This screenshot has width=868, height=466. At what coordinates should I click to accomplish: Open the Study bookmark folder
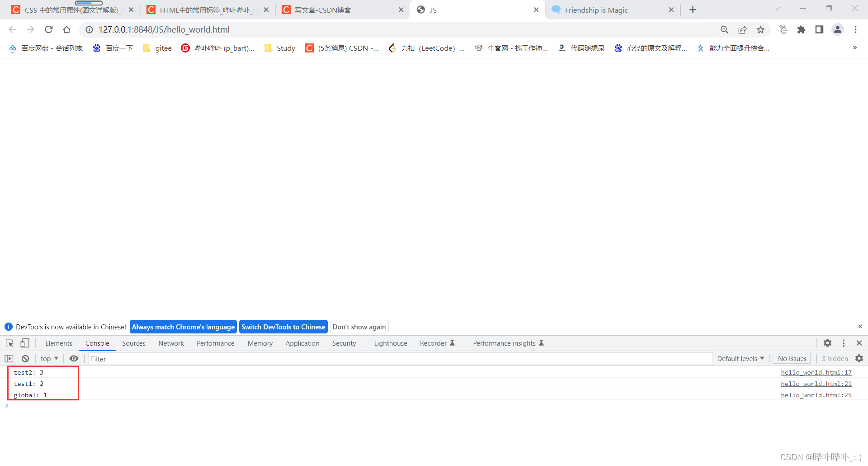coord(280,48)
